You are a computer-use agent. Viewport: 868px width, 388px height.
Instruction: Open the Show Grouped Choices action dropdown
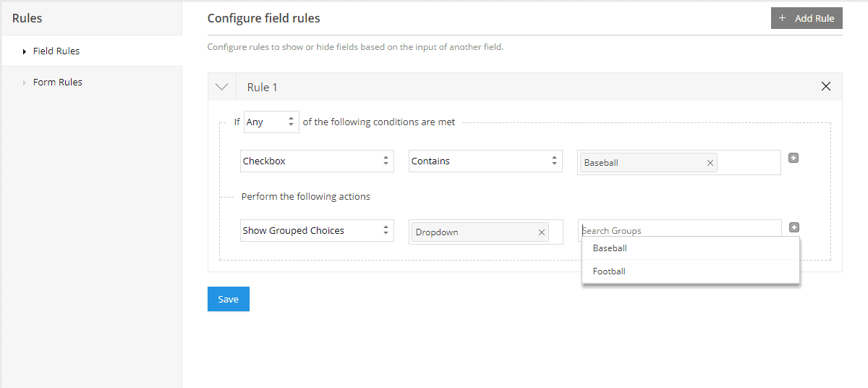(x=317, y=230)
